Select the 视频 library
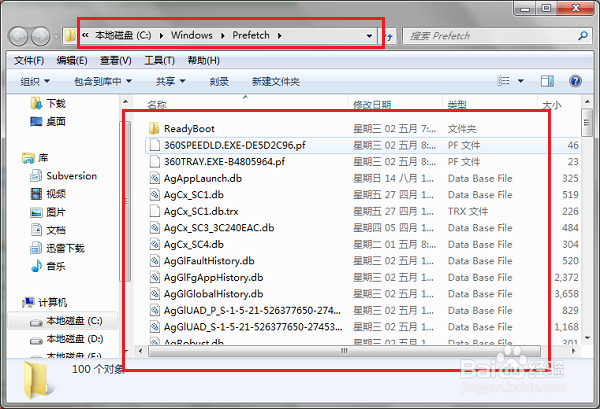This screenshot has width=600, height=409. 48,194
